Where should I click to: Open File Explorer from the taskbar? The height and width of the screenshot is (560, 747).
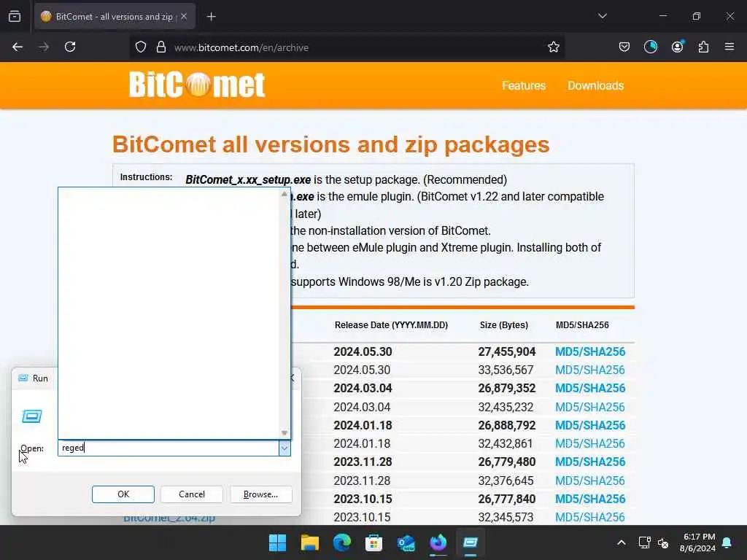(x=309, y=542)
